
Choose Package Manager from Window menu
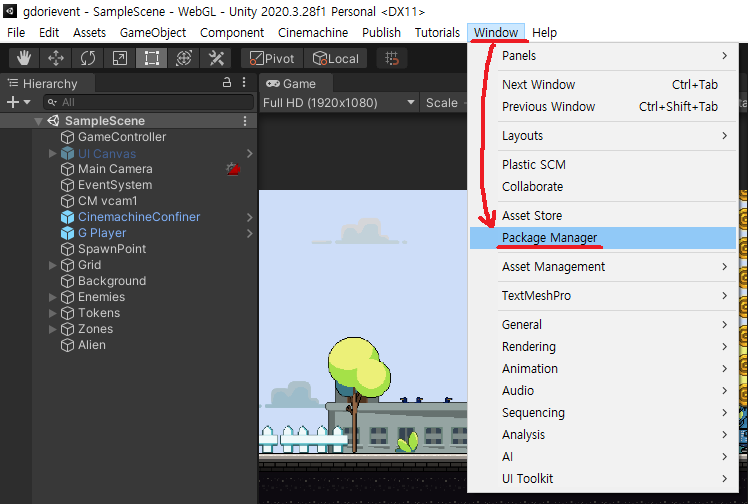[x=603, y=237]
